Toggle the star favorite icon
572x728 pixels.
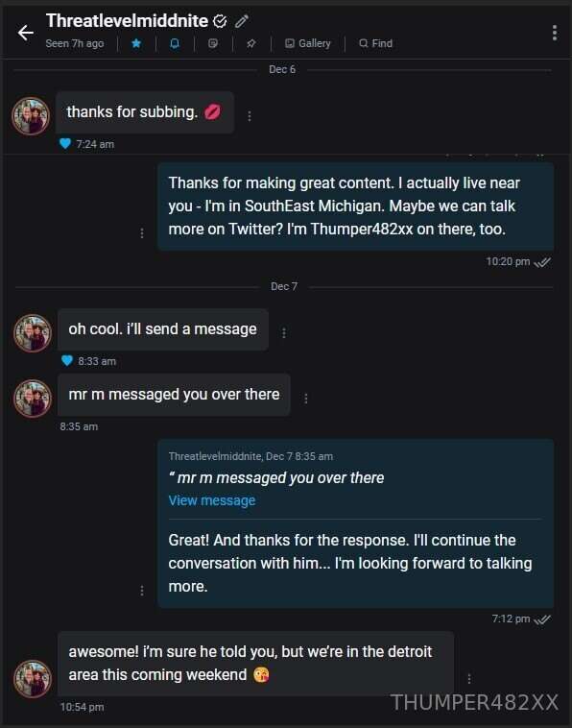coord(136,43)
